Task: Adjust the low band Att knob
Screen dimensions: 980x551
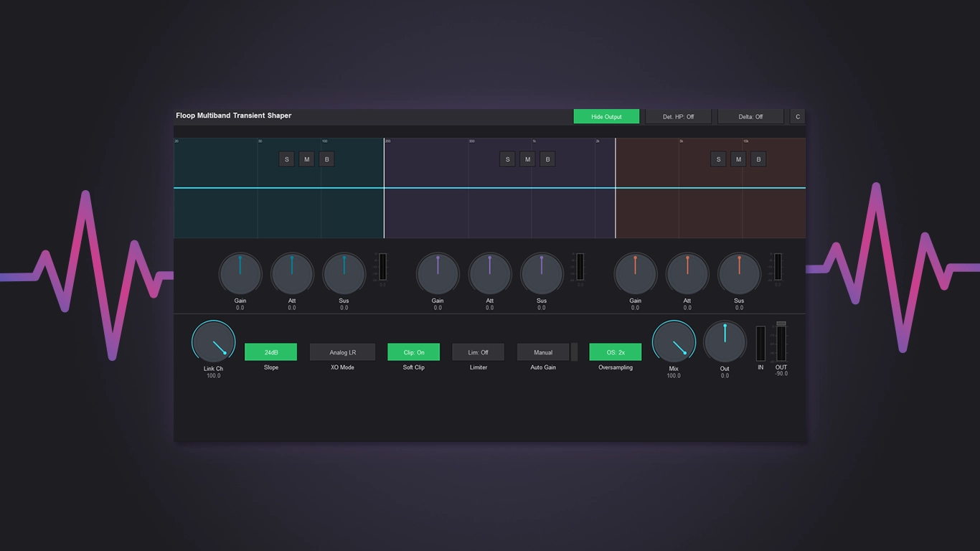Action: (292, 273)
